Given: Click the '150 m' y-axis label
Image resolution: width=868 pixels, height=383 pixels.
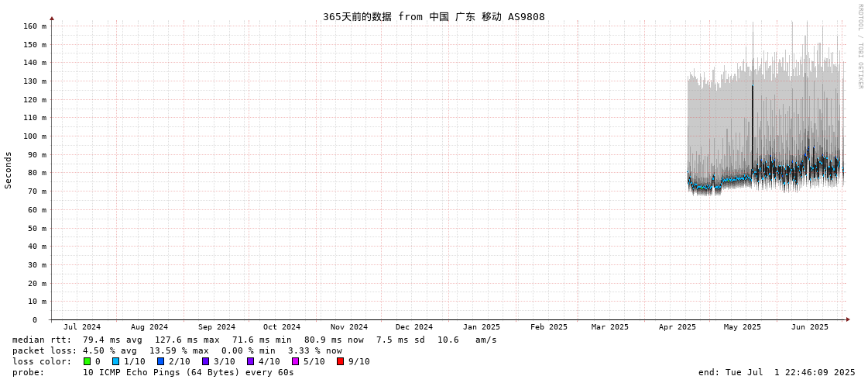Looking at the screenshot, I should [35, 44].
